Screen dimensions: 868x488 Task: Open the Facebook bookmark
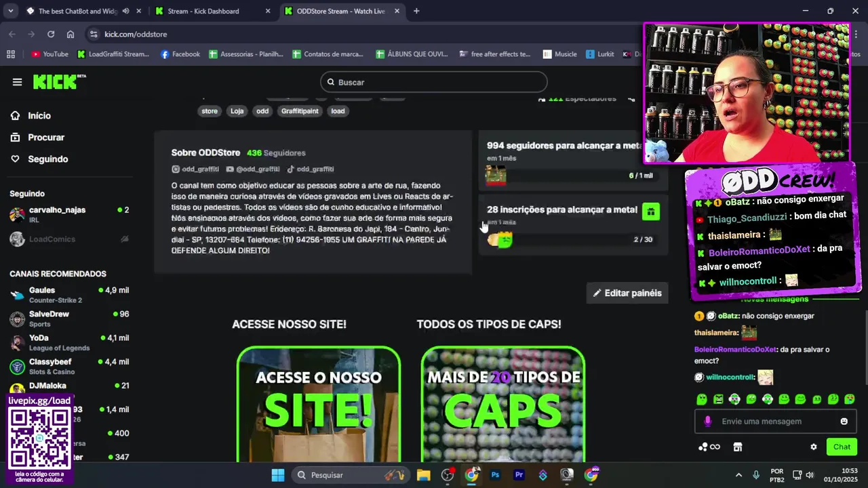[x=180, y=54]
